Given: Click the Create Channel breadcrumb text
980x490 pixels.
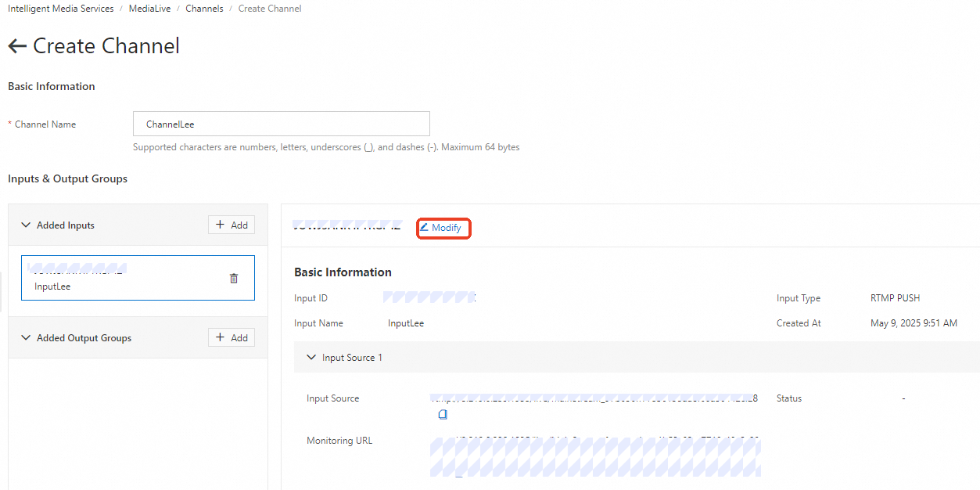Looking at the screenshot, I should point(270,9).
